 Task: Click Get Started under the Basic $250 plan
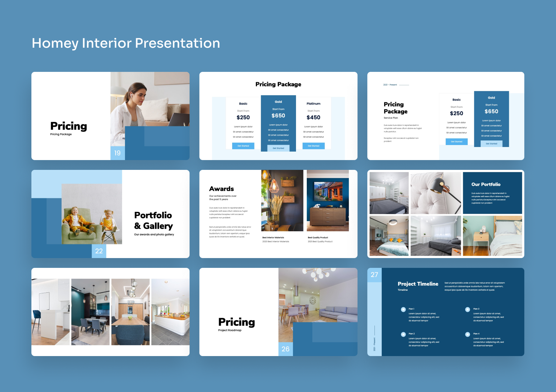pyautogui.click(x=243, y=146)
